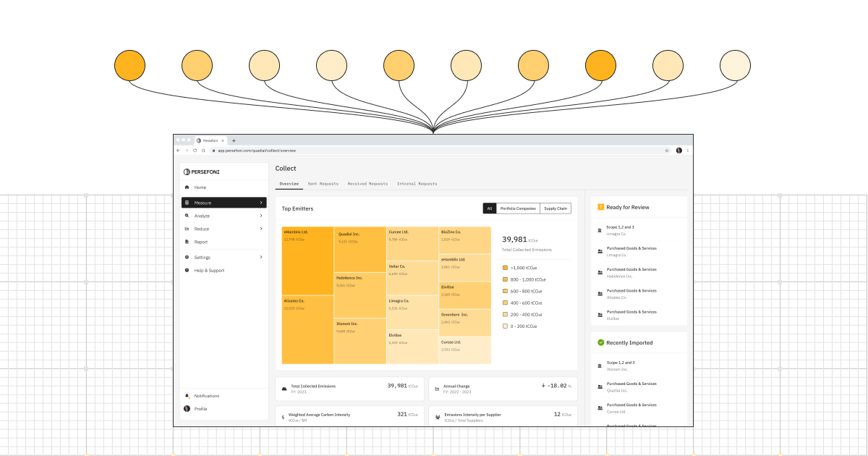Click the Persefoni logo
Screen dimensions: 868x456
(202, 172)
